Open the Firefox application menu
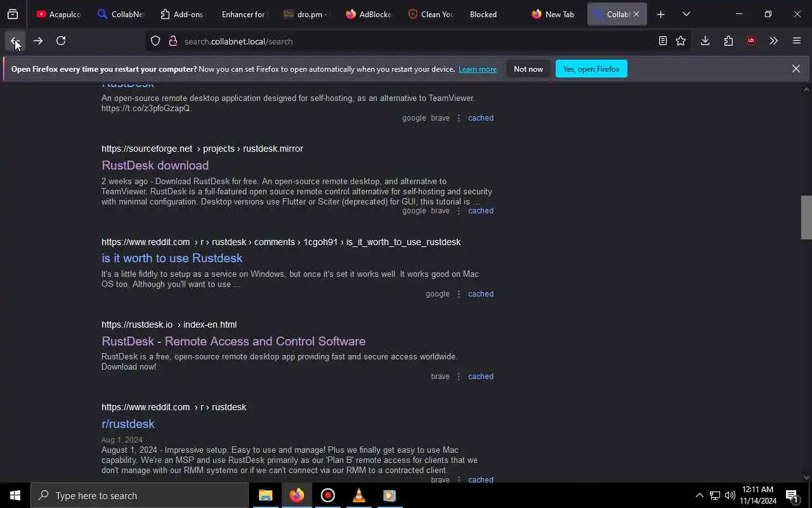Viewport: 812px width, 508px height. (x=797, y=41)
